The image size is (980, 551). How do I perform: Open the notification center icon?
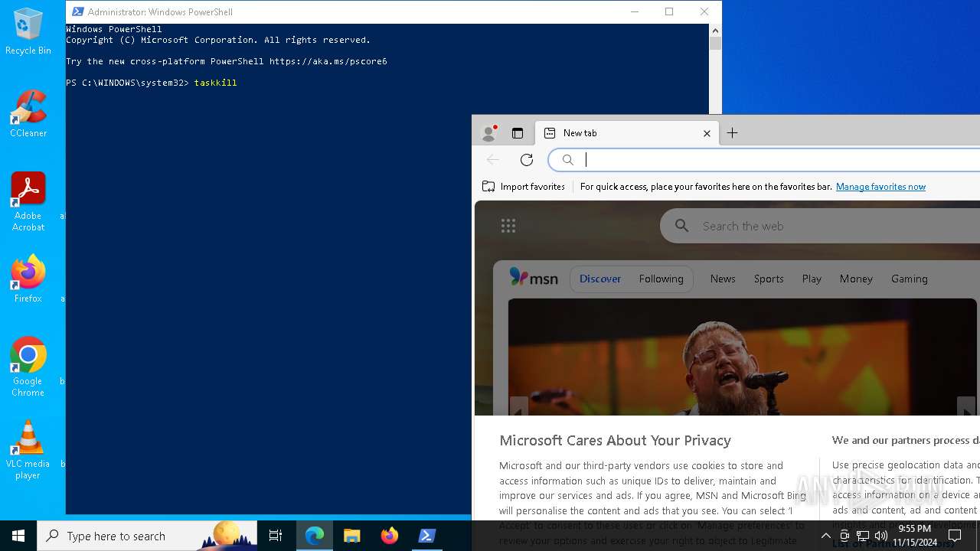click(x=955, y=536)
